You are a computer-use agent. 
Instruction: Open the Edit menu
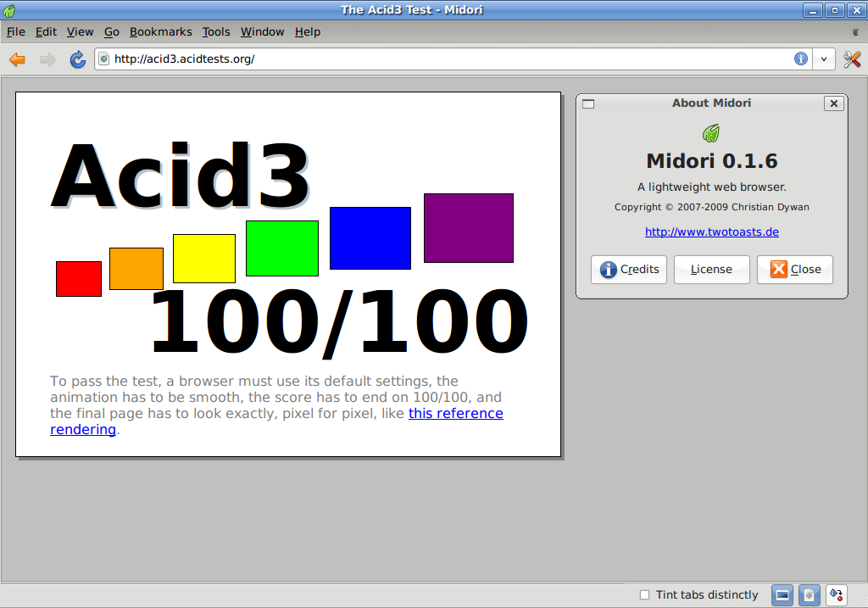coord(46,32)
